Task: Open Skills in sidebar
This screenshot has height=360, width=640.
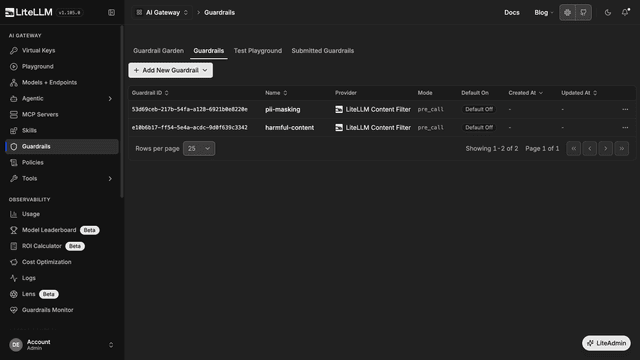Action: pyautogui.click(x=62, y=131)
